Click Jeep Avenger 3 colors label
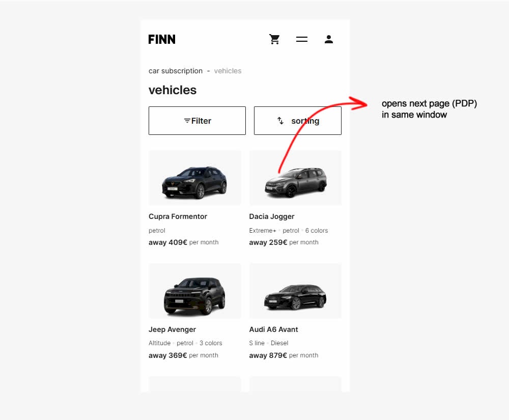Image resolution: width=509 pixels, height=420 pixels. [211, 343]
